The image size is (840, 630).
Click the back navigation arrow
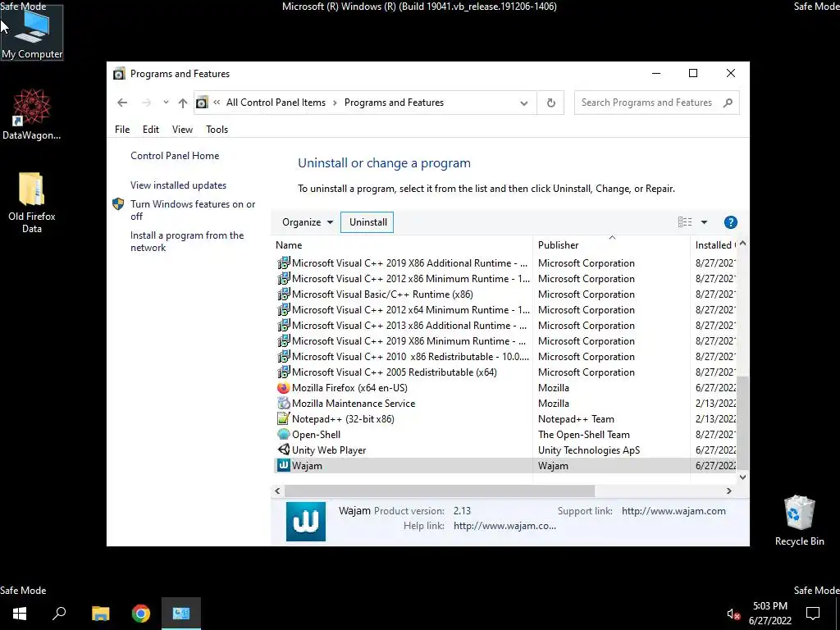click(x=122, y=103)
